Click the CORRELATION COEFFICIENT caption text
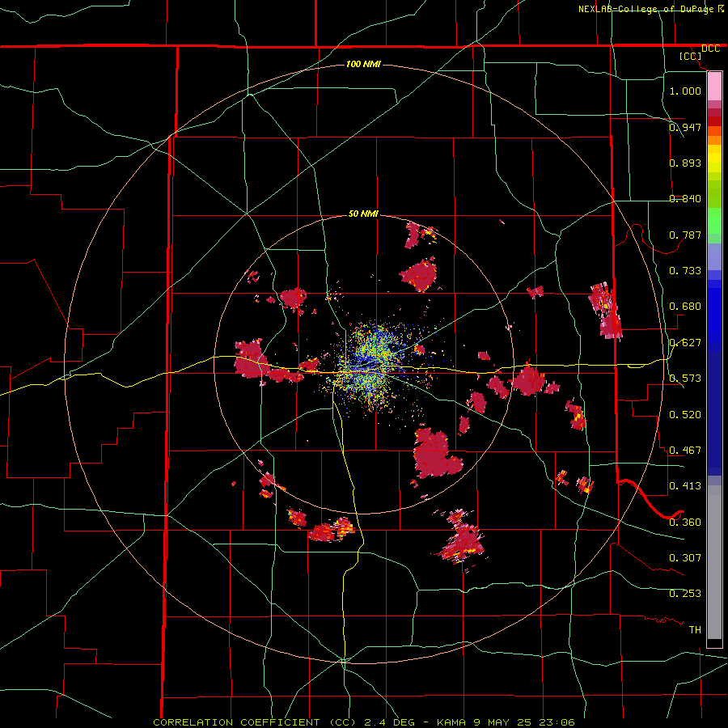The width and height of the screenshot is (728, 728). pos(239,722)
